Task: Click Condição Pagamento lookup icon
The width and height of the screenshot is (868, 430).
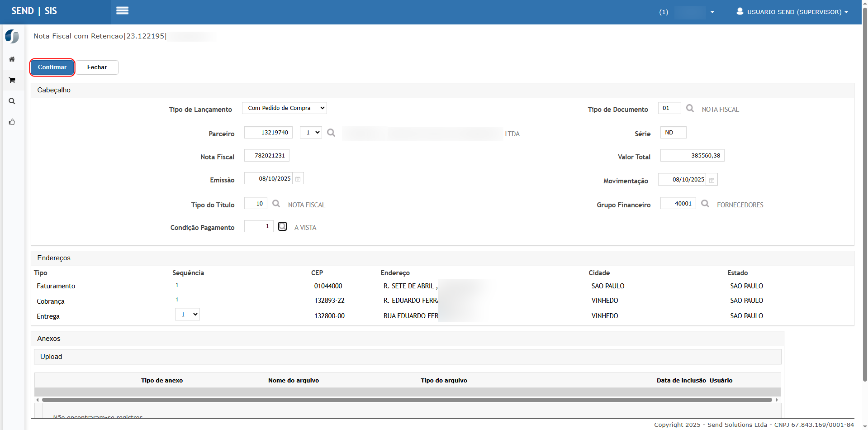Action: [x=282, y=226]
